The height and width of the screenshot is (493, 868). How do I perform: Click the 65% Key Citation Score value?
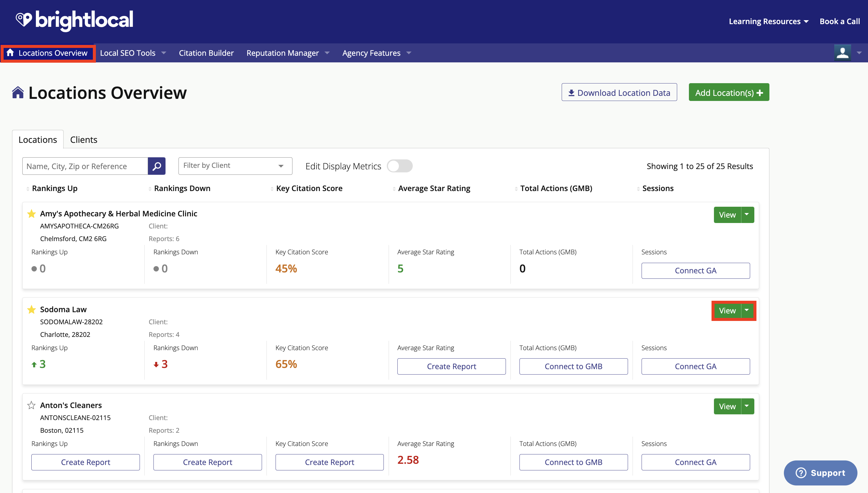[286, 364]
